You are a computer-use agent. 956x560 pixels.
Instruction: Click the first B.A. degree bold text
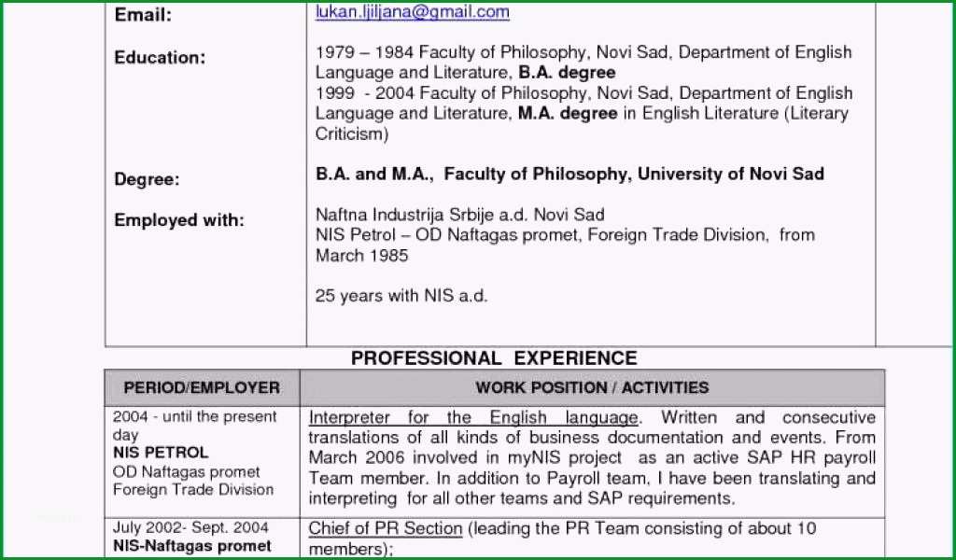567,73
